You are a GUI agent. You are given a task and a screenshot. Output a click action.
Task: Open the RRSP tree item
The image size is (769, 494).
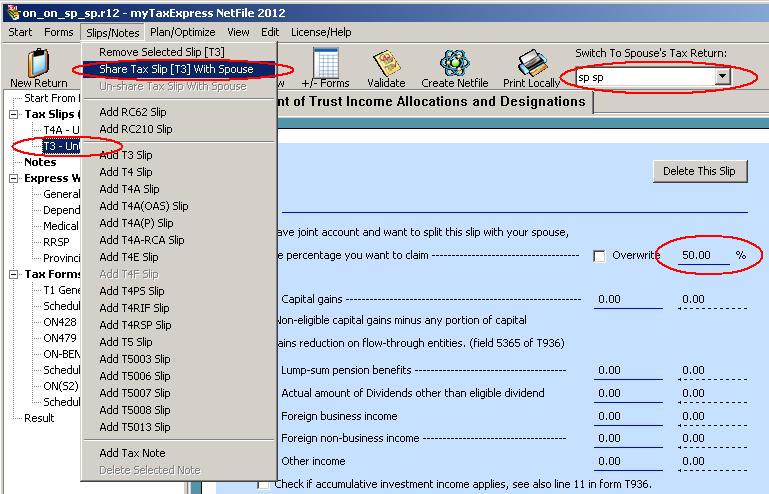coord(56,242)
